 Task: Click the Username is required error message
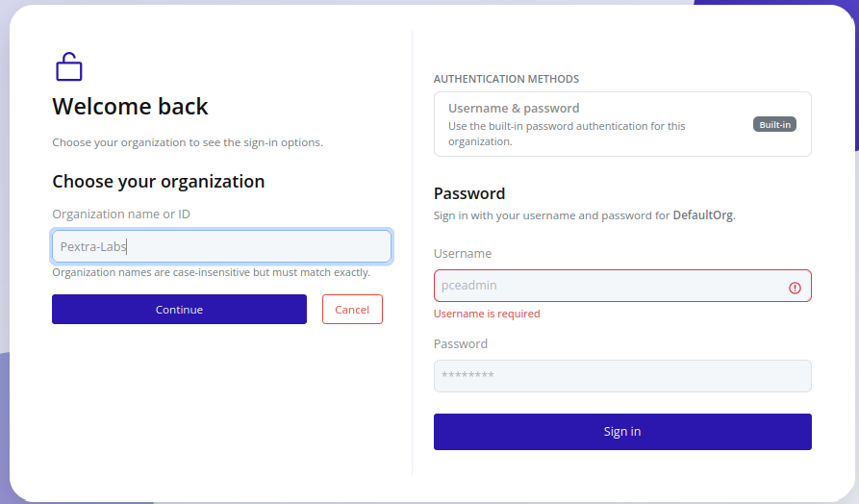(x=487, y=314)
